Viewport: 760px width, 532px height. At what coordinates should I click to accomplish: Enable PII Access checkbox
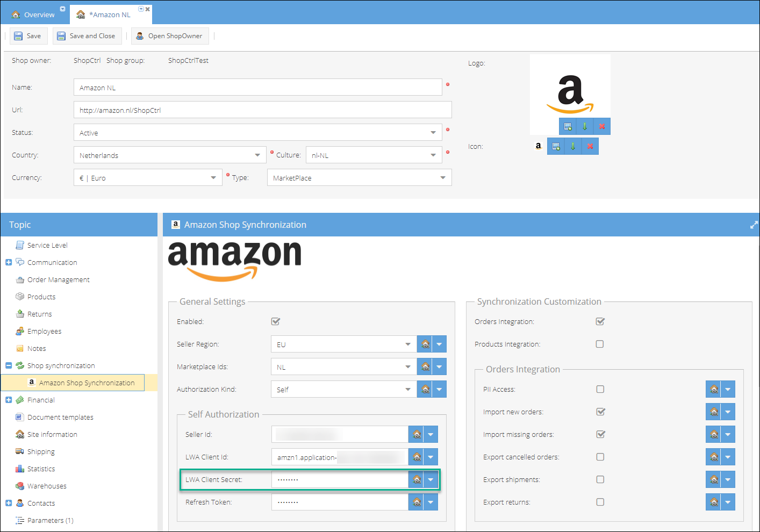click(x=600, y=389)
